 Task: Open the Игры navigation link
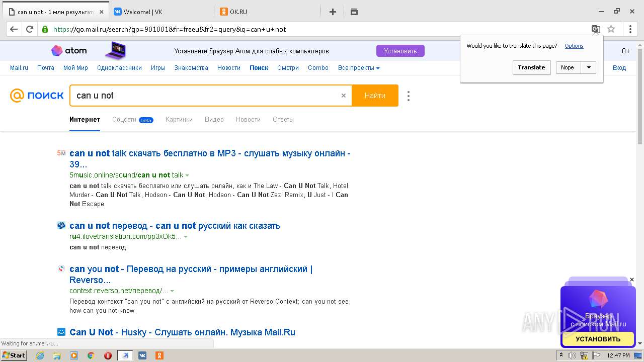tap(158, 68)
